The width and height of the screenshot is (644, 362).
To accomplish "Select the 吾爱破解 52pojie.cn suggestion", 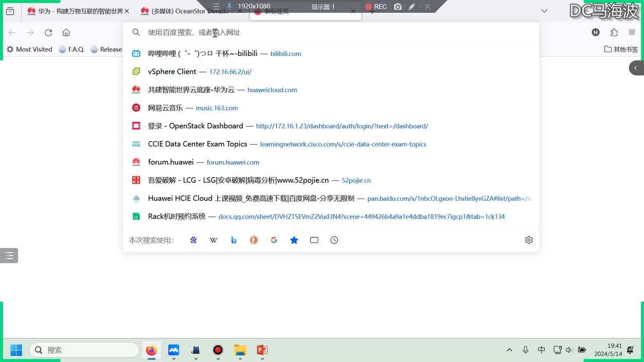I will click(331, 180).
